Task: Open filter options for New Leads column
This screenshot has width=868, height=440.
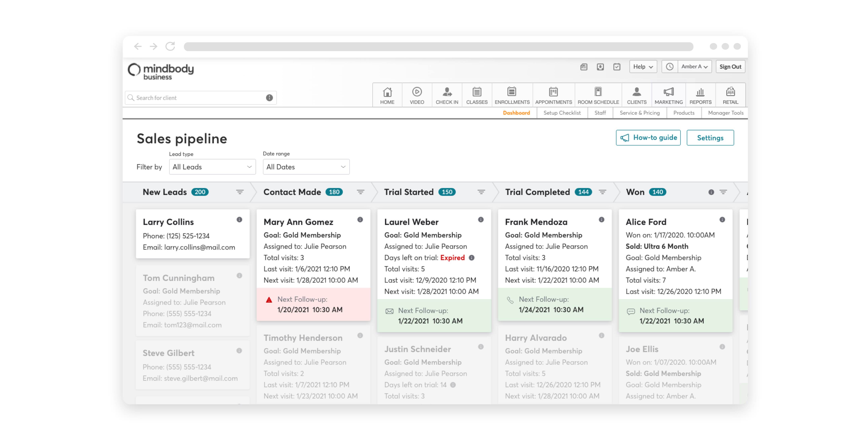Action: pos(240,192)
